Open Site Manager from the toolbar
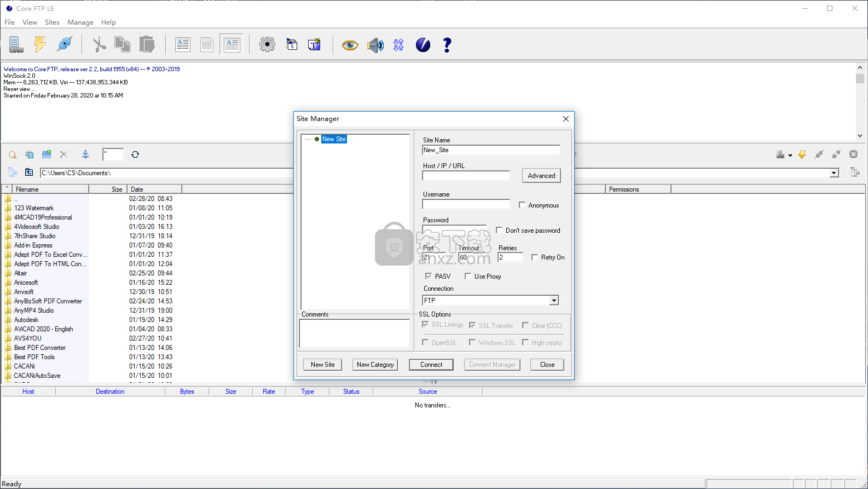Viewport: 868px width, 489px height. tap(16, 44)
